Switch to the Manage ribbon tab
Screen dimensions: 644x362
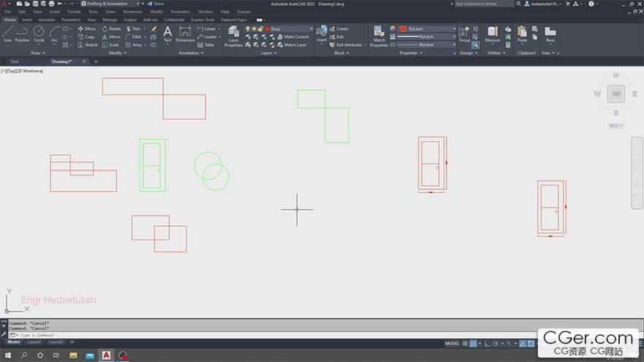coord(110,20)
